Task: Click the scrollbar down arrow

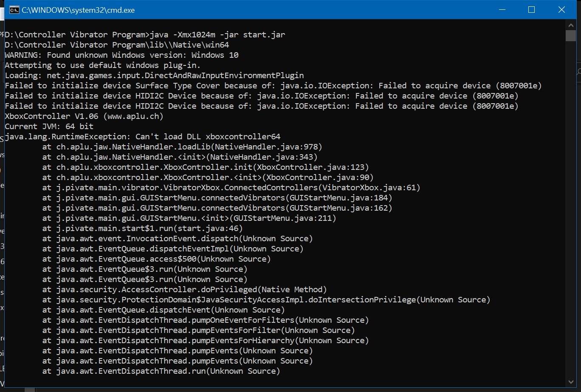Action: point(570,382)
